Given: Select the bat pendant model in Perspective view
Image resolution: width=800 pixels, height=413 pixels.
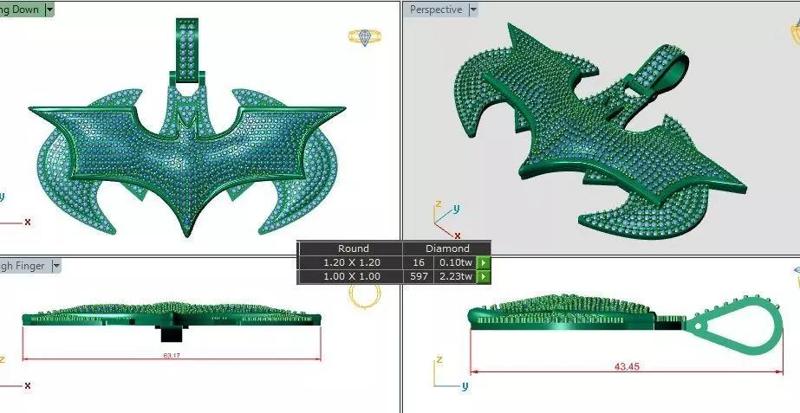Looking at the screenshot, I should point(602,133).
